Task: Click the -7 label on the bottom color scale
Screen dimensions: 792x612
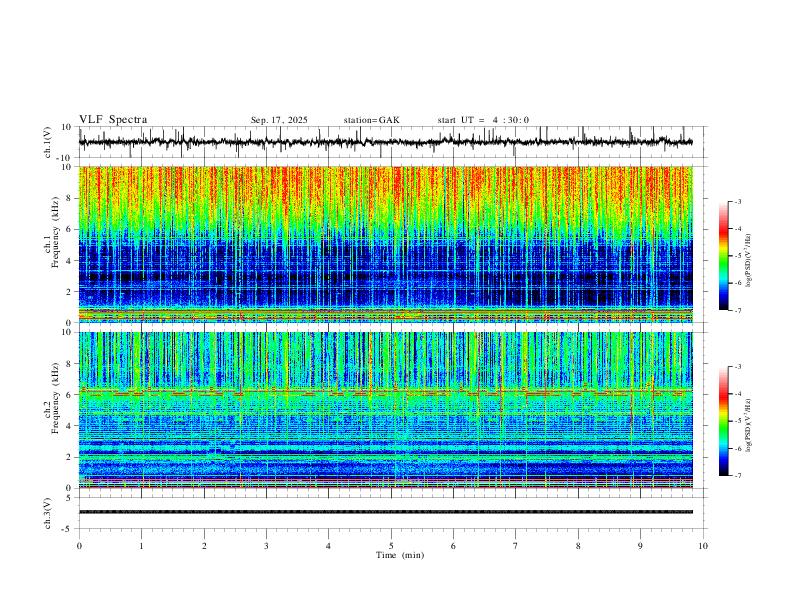Action: coord(738,476)
